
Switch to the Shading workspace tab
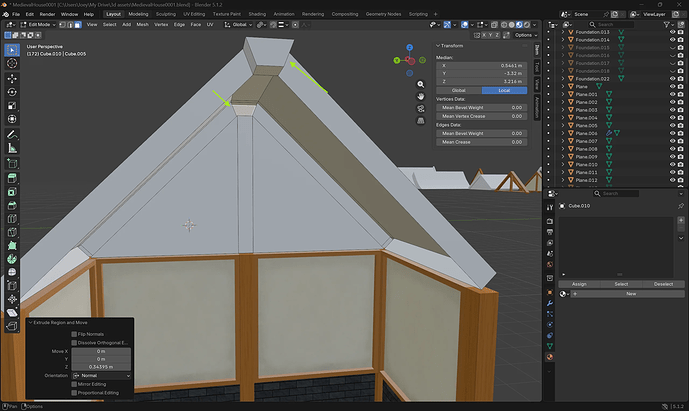(257, 14)
